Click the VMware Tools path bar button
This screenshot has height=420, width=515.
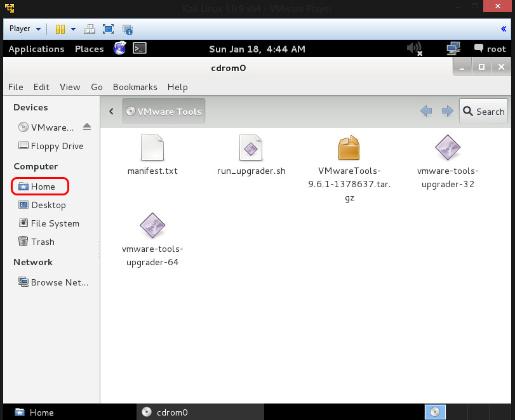pos(164,112)
